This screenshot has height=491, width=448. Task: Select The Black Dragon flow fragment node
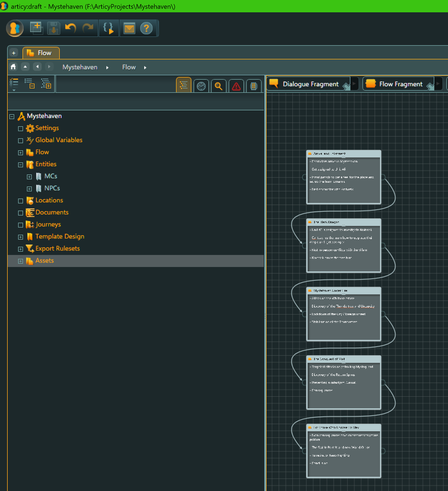click(344, 245)
